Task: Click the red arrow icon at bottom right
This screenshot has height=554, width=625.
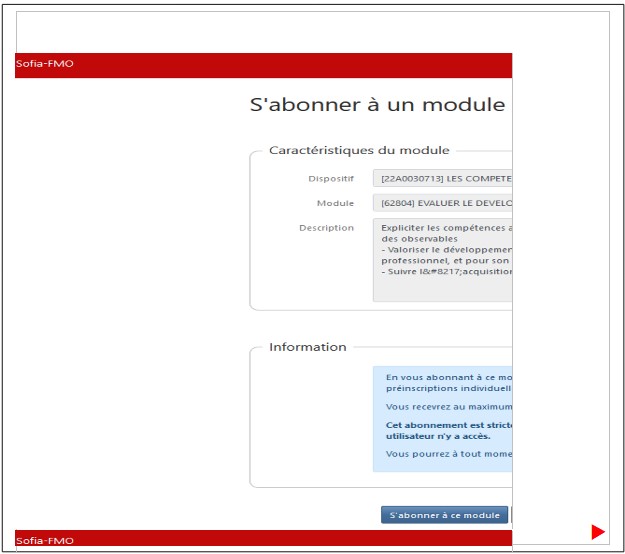Action: 597,530
